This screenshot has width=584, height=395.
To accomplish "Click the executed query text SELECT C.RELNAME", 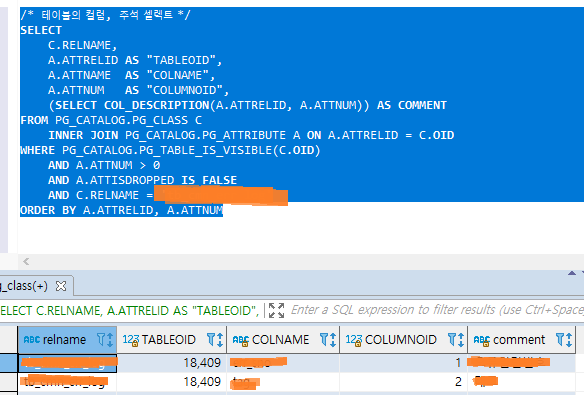I will click(129, 310).
